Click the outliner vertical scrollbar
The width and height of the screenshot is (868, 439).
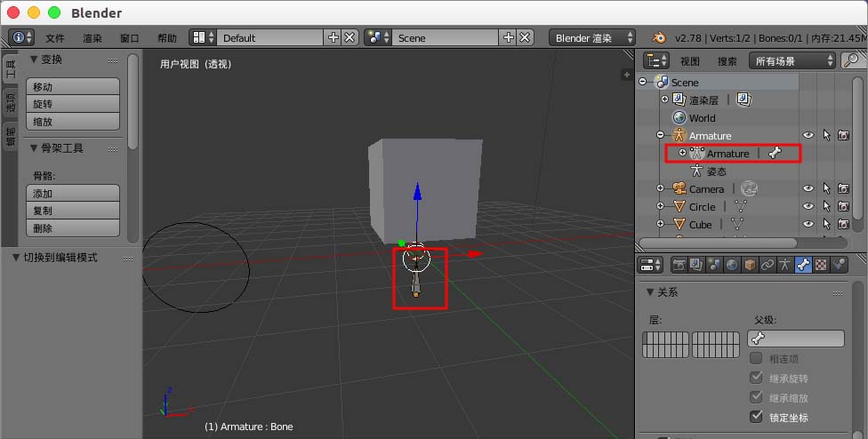[857, 148]
